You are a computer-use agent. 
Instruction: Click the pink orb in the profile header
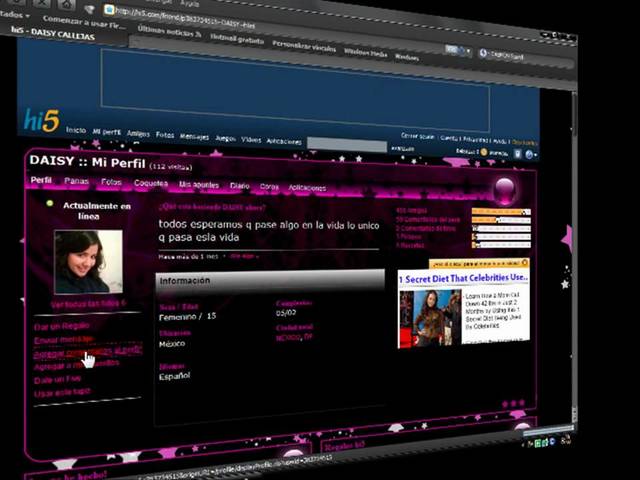point(504,191)
